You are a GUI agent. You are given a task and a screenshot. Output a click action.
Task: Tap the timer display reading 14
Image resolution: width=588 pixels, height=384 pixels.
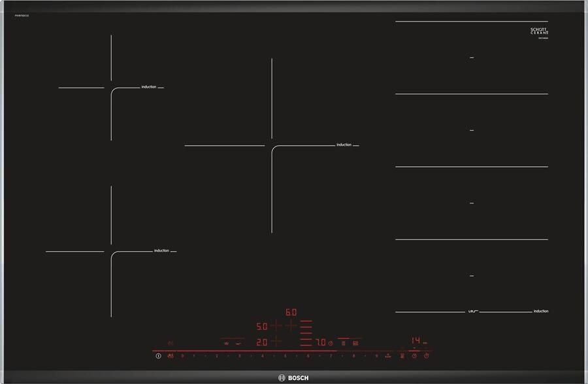coord(416,341)
